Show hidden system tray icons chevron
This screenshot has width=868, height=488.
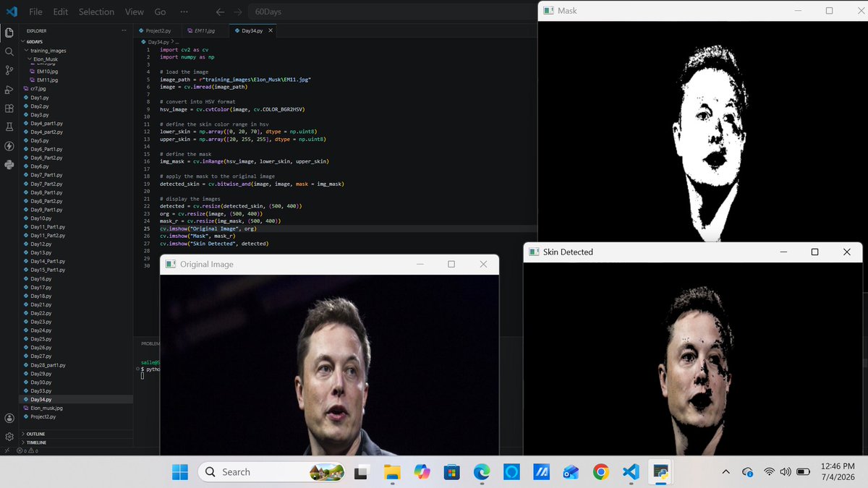click(726, 472)
